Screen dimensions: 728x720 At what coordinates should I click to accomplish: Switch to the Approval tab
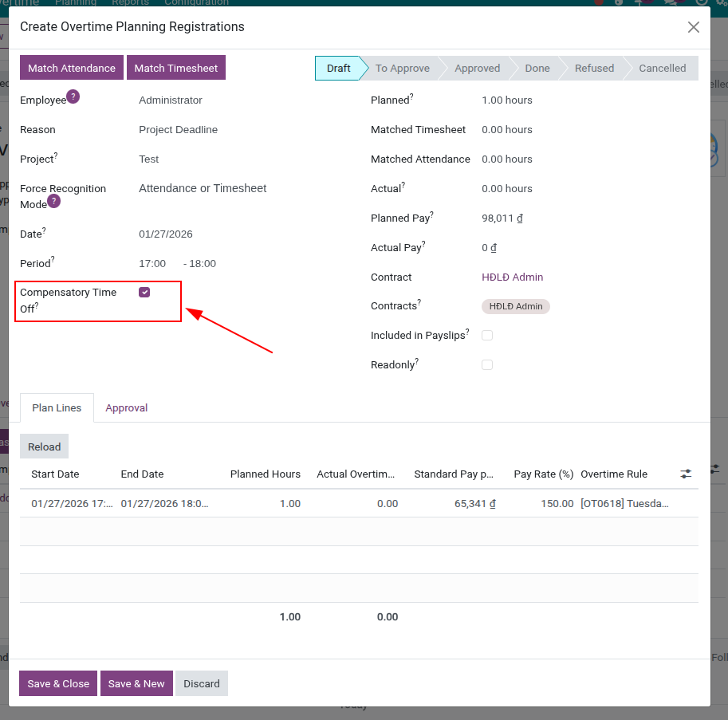pos(126,407)
